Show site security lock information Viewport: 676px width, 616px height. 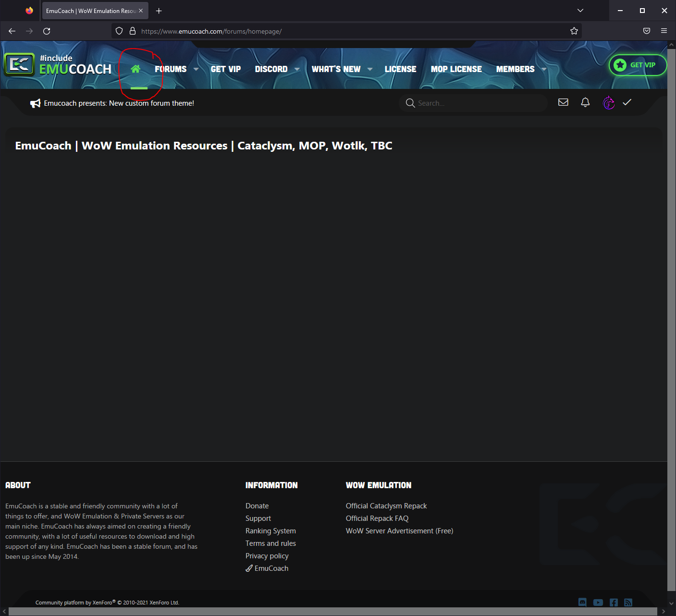tap(133, 31)
